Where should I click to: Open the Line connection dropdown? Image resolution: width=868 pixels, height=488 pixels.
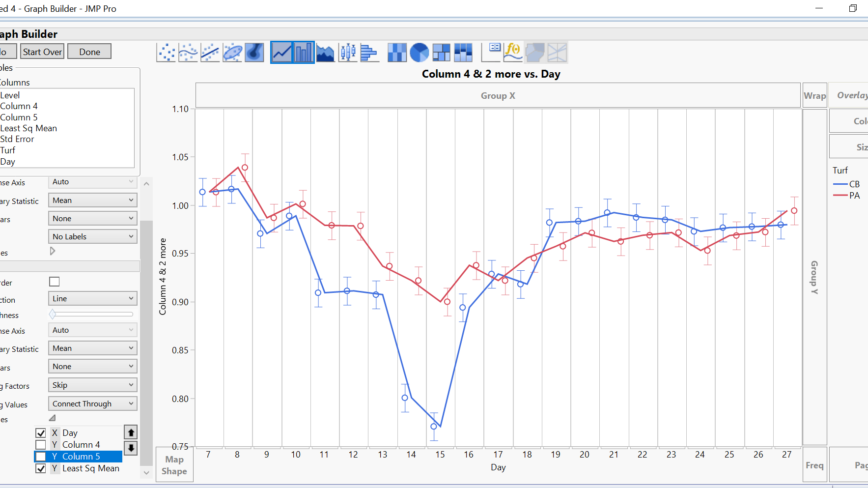pyautogui.click(x=93, y=298)
